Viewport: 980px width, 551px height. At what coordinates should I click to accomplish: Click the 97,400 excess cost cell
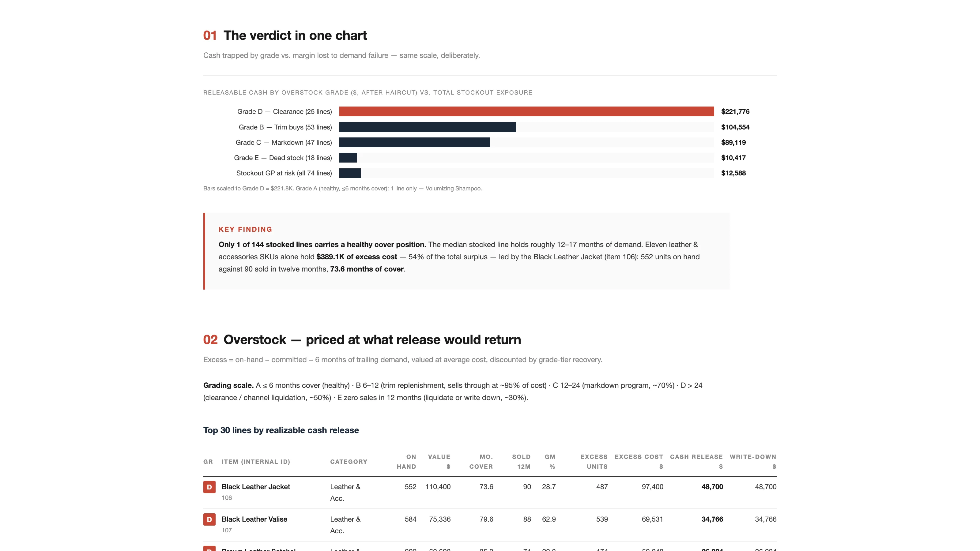(652, 487)
